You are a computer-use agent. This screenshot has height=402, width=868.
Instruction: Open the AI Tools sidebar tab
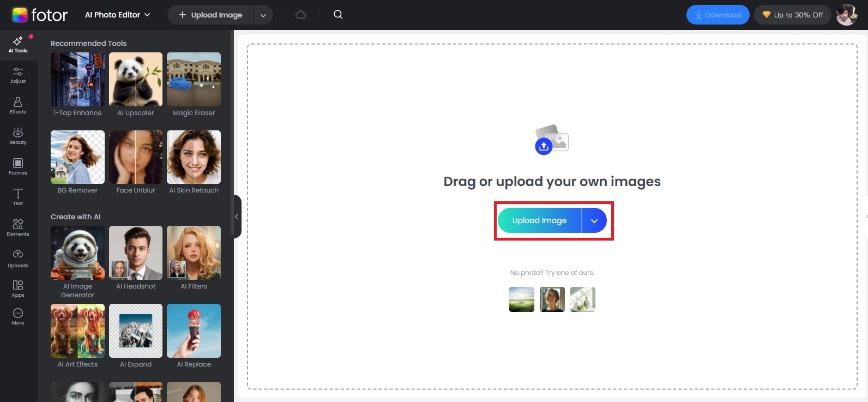18,44
